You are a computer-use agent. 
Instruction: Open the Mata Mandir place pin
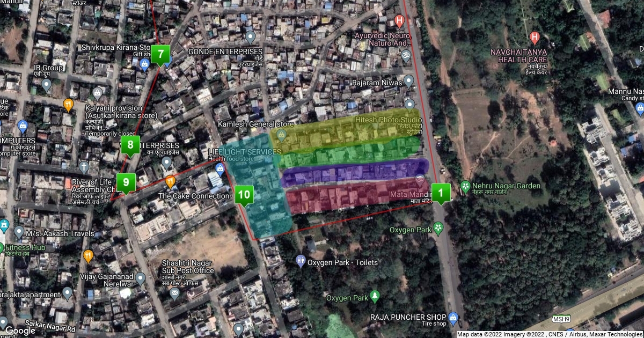(x=420, y=179)
